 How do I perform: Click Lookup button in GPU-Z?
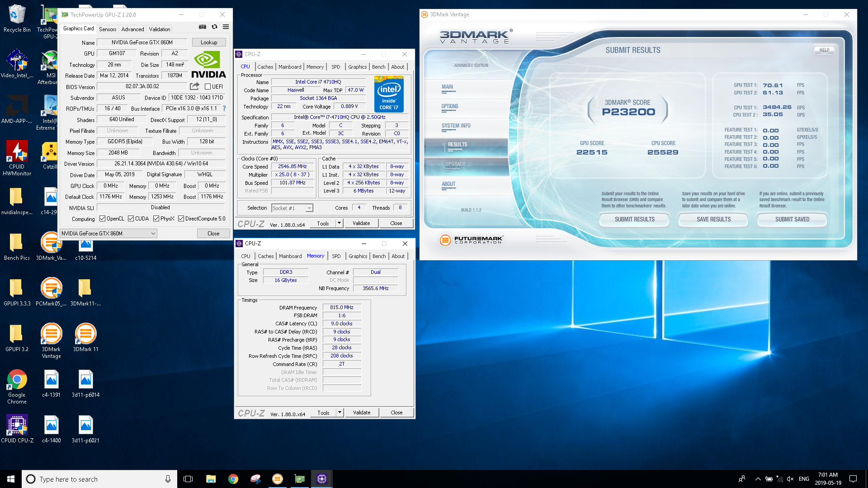[209, 42]
